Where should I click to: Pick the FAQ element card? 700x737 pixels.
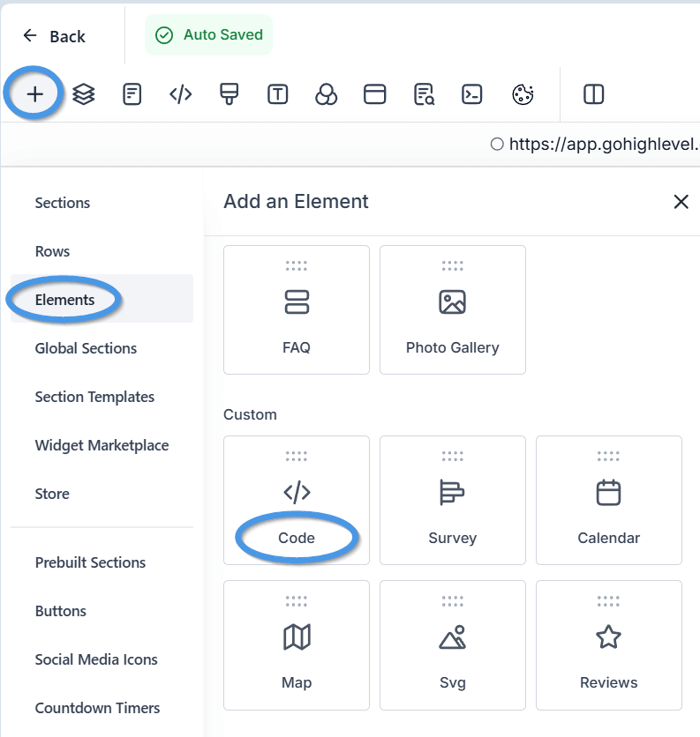pyautogui.click(x=296, y=310)
